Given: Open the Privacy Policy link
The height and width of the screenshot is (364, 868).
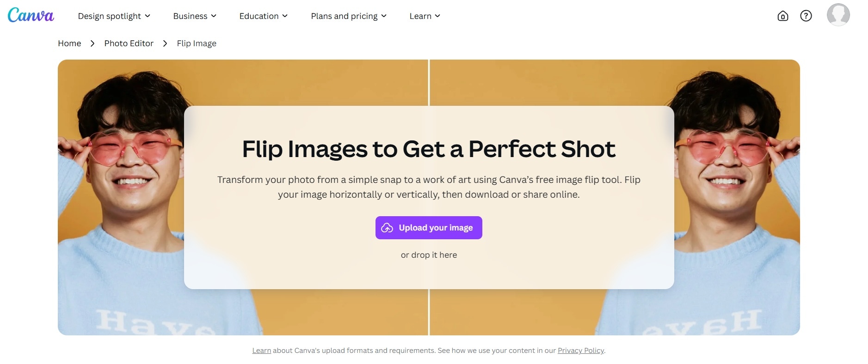Looking at the screenshot, I should point(580,351).
